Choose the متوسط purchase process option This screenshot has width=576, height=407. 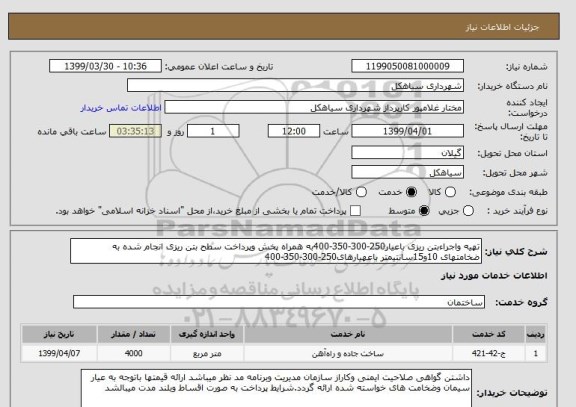pyautogui.click(x=424, y=211)
